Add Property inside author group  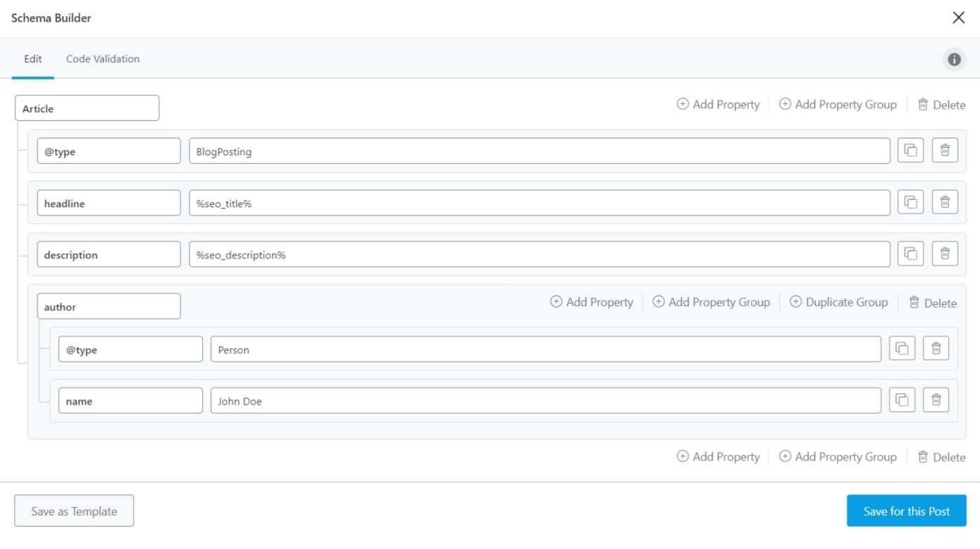[592, 302]
